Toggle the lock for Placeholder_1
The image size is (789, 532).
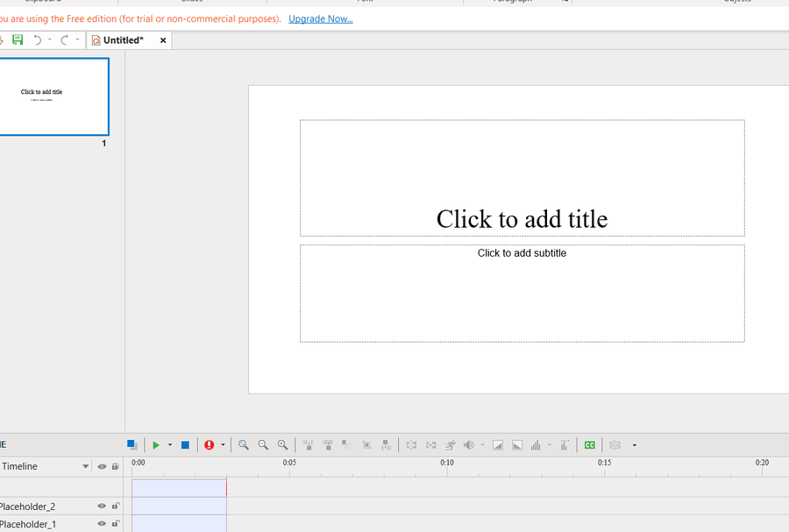(x=115, y=524)
